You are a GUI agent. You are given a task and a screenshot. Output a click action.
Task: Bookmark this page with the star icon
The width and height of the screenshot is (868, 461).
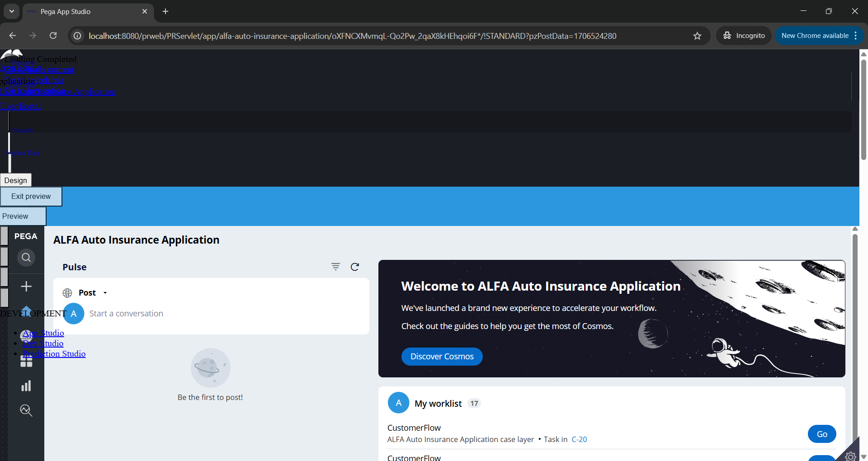click(x=697, y=36)
